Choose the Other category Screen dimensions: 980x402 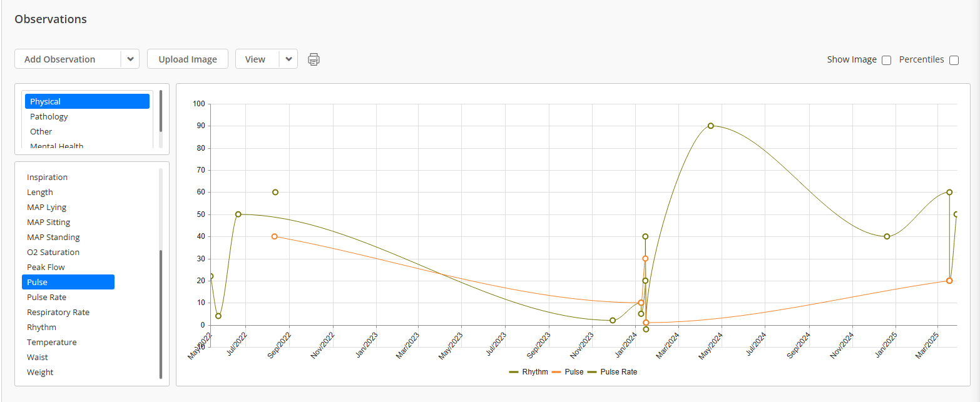pos(41,131)
